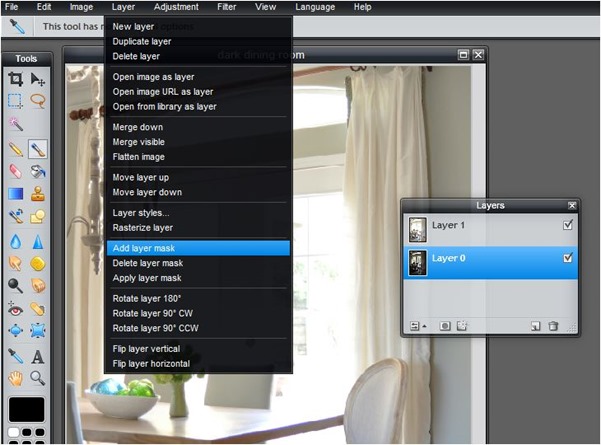Viewport: 601px width, 445px height.
Task: Select the Lasso tool
Action: 38,101
